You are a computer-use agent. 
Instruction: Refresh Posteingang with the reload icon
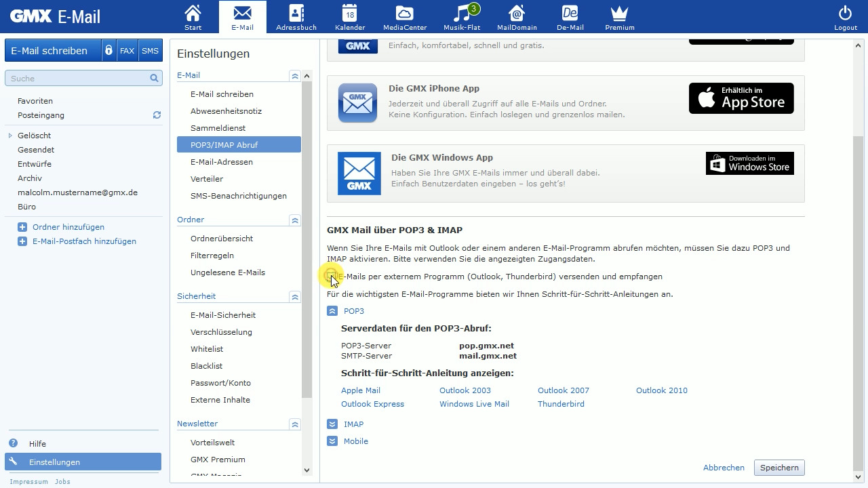coord(157,115)
